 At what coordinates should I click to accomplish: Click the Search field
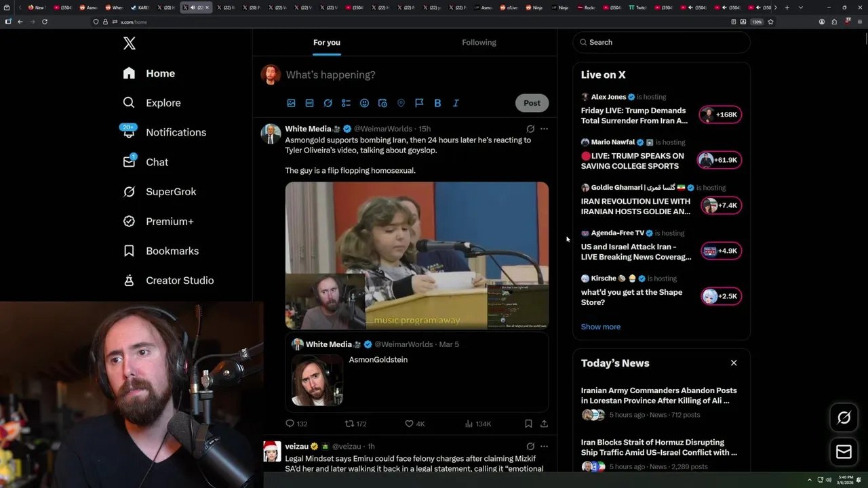[661, 42]
